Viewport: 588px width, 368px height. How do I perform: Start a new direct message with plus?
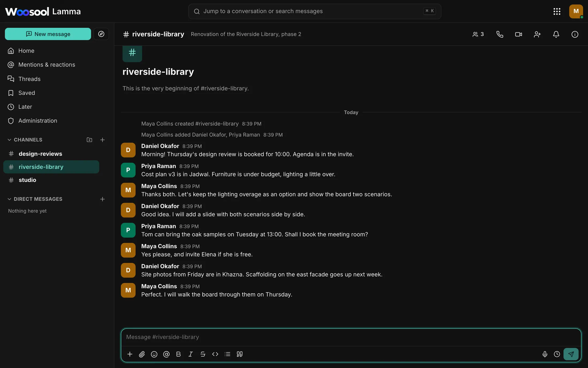point(102,199)
